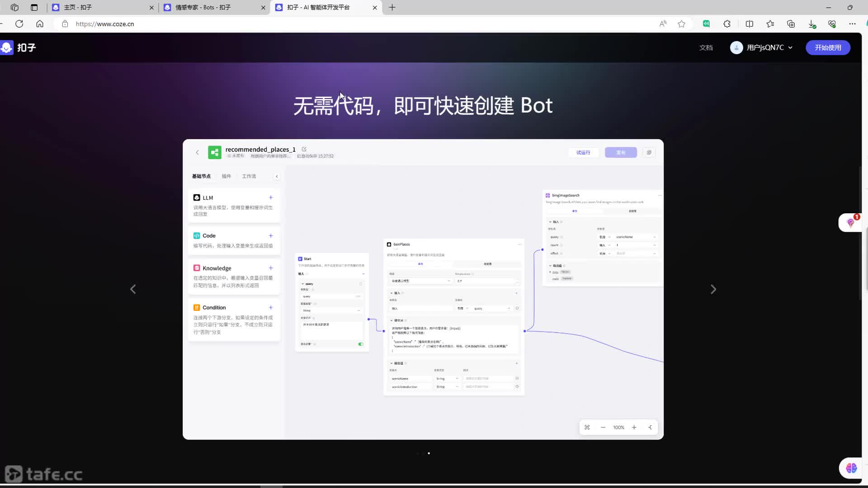Click the icon right of 发布 button

click(649, 152)
